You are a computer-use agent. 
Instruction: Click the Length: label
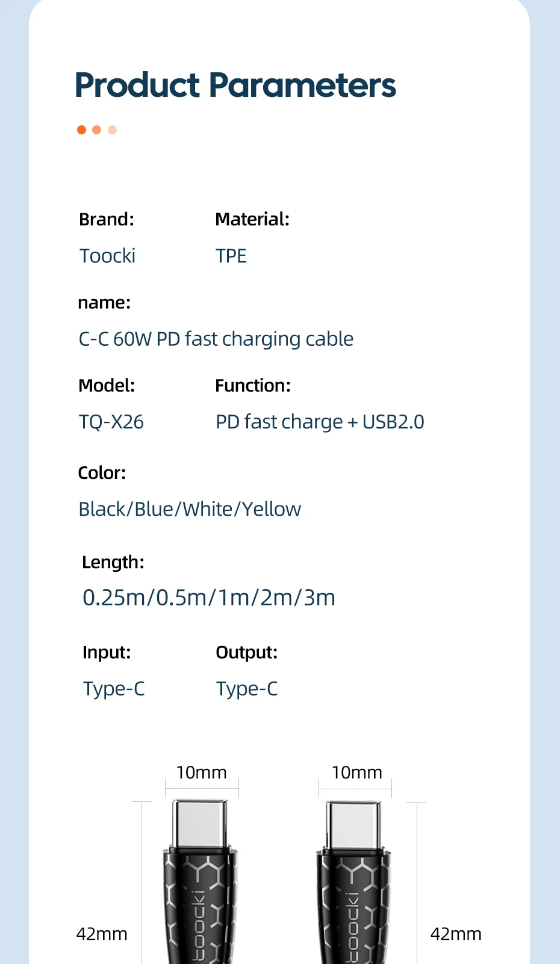tap(113, 562)
